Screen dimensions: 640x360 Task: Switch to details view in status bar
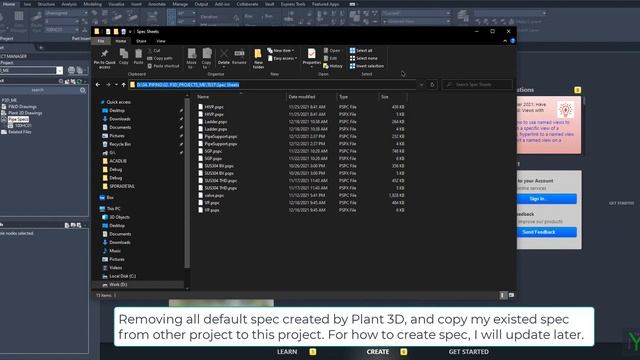pos(503,295)
